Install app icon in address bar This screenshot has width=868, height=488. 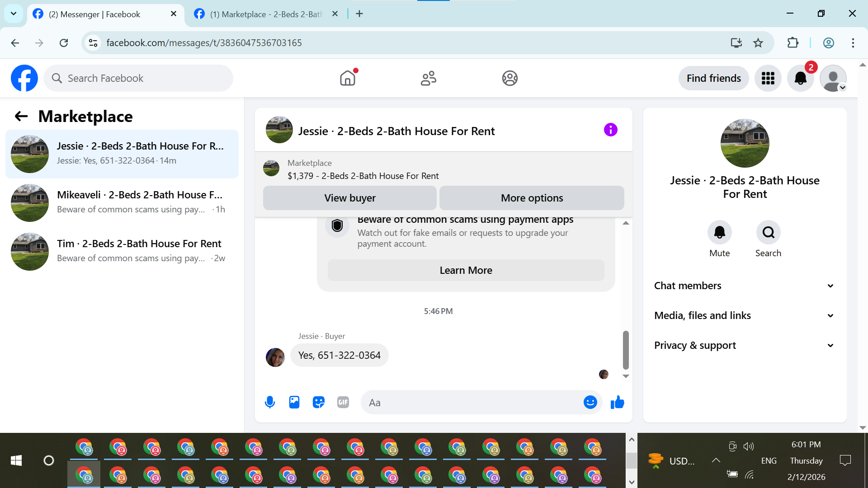coord(736,43)
